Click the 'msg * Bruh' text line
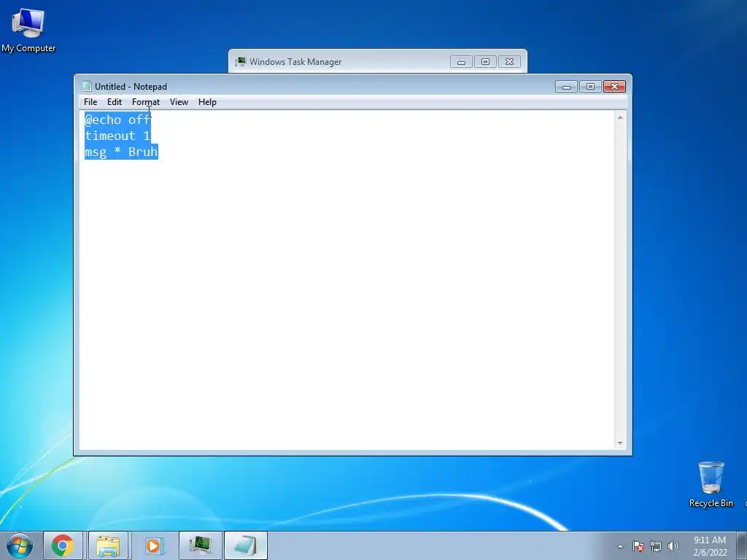The image size is (747, 560). coord(121,152)
